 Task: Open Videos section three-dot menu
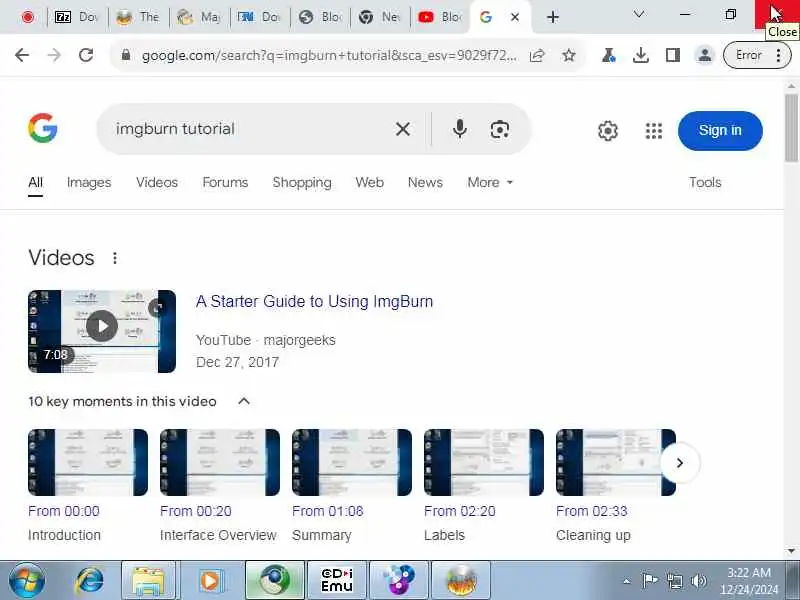(x=115, y=258)
